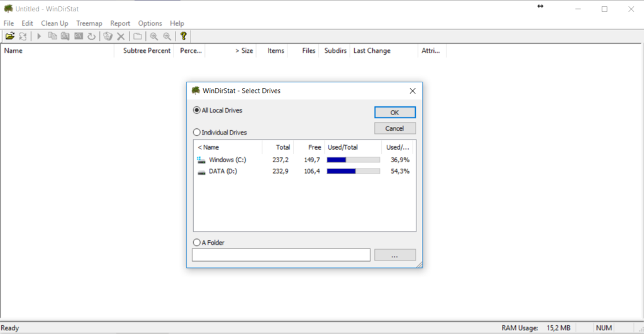The height and width of the screenshot is (334, 644).
Task: Click the Refresh All toolbar icon
Action: click(x=23, y=36)
